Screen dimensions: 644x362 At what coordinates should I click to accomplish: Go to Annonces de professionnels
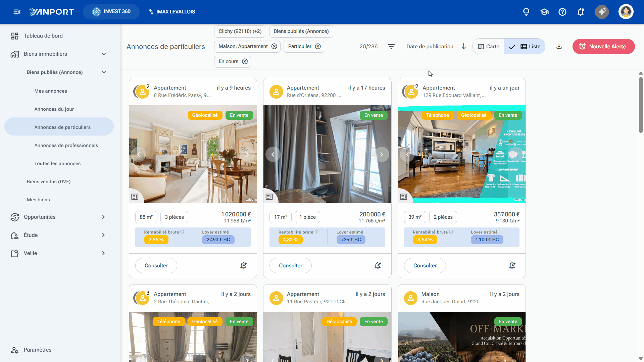(x=66, y=145)
